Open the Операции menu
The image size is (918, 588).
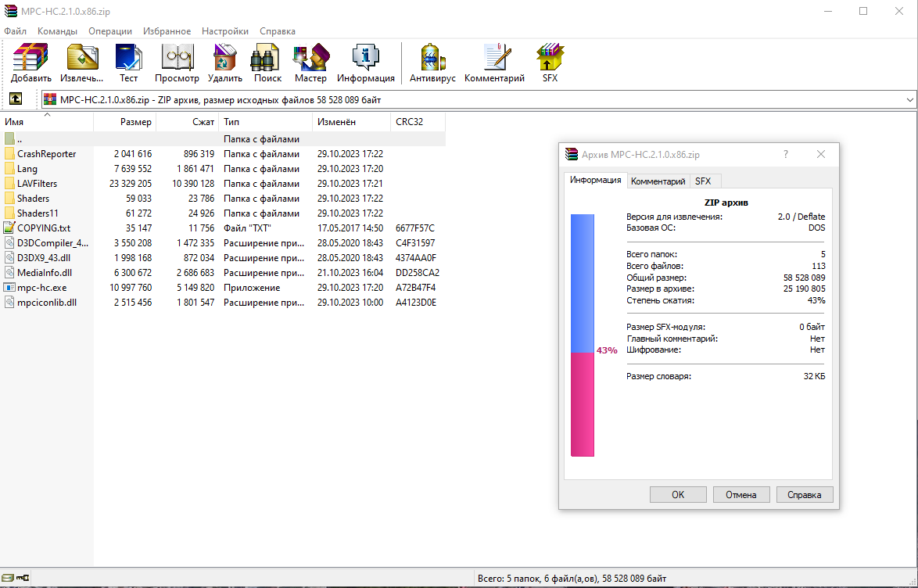coord(110,31)
